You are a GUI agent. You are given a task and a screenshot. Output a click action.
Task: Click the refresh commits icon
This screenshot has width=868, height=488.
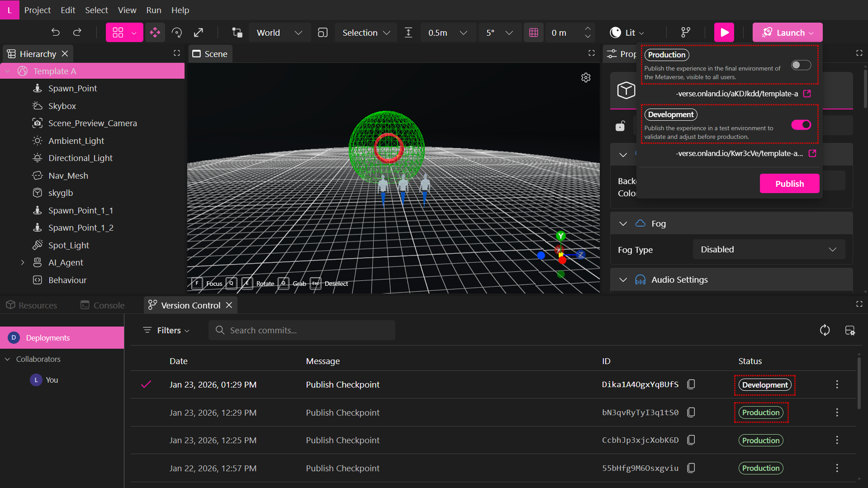pyautogui.click(x=825, y=331)
